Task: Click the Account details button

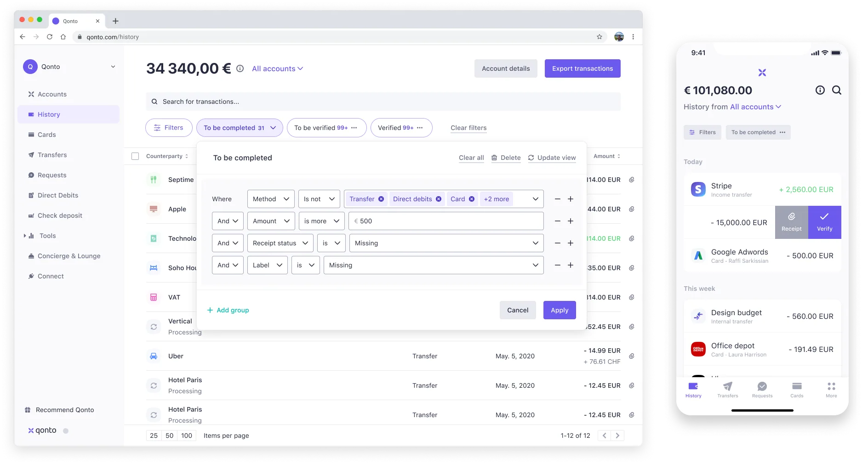Action: pyautogui.click(x=506, y=68)
